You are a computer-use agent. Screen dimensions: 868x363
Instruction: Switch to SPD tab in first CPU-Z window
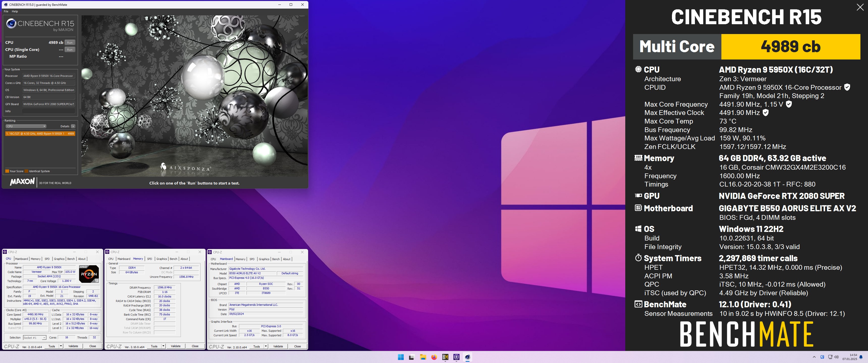pyautogui.click(x=47, y=259)
